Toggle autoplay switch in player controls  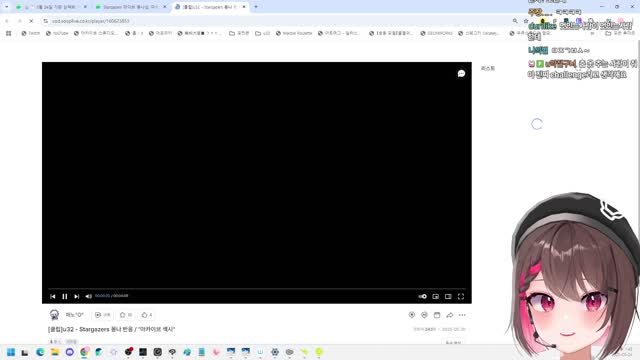[423, 296]
